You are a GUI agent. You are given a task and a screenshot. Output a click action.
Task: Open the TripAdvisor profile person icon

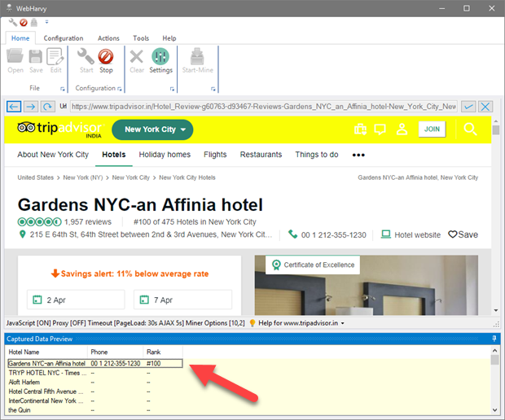(402, 129)
